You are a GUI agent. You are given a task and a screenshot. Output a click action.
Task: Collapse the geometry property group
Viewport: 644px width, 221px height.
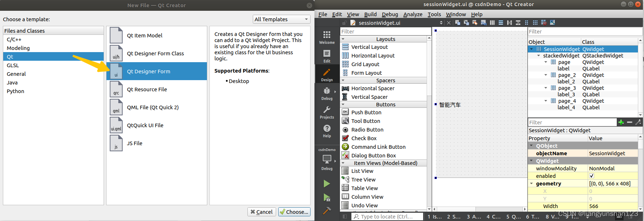(x=531, y=183)
